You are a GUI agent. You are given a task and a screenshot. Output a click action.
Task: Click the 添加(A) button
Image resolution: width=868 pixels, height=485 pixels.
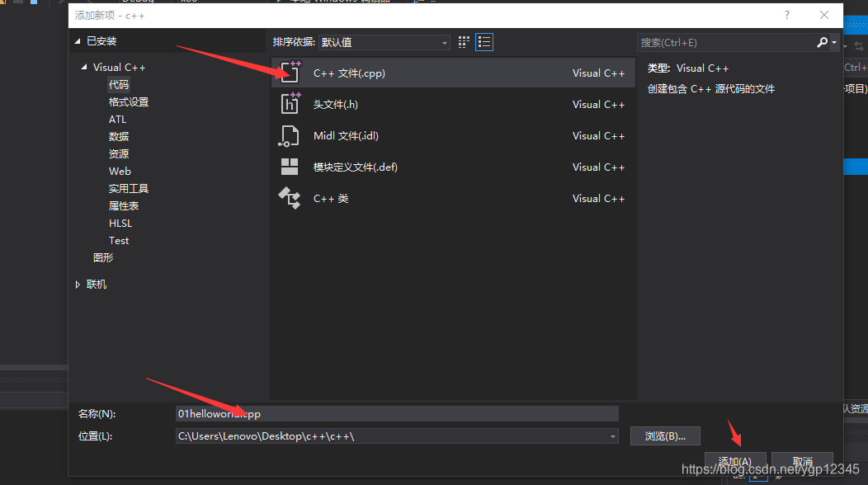(x=735, y=461)
